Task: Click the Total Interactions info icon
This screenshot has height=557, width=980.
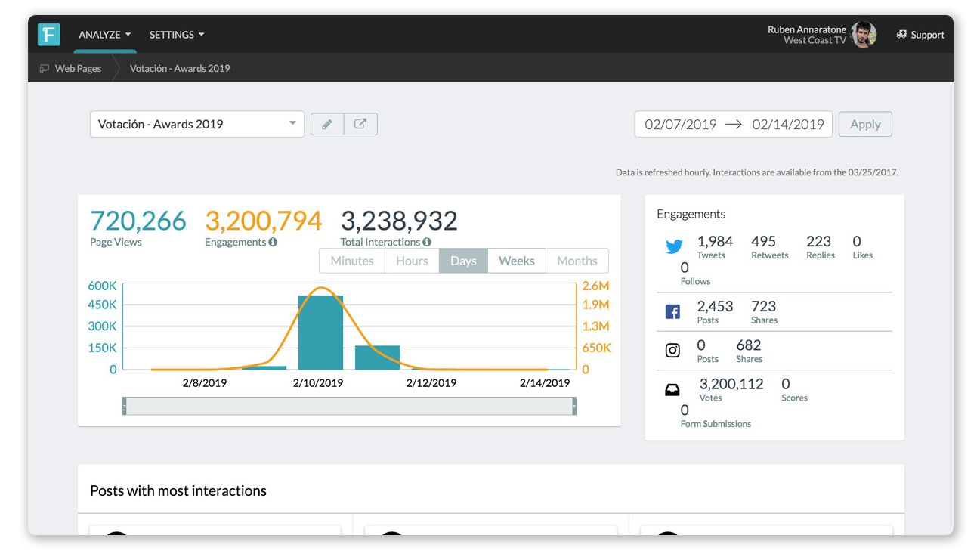Action: [427, 243]
